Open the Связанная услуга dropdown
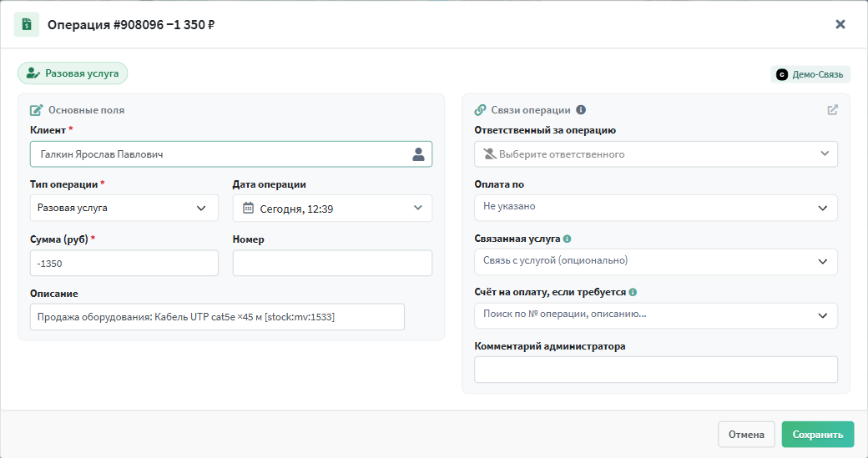 point(656,262)
